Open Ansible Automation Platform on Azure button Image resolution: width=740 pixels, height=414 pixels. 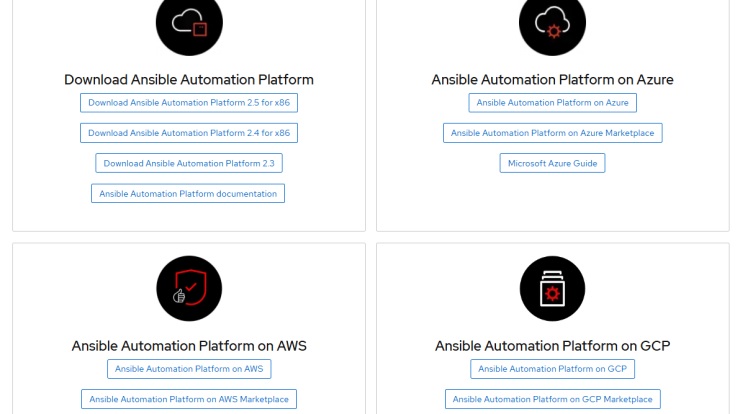[x=552, y=103]
